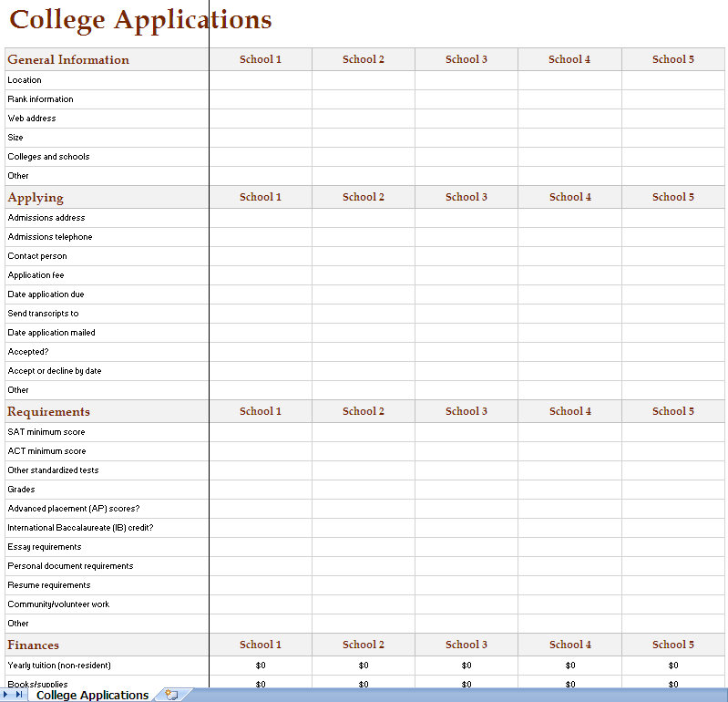The image size is (728, 702).
Task: Select the Community/volunteer work row label
Action: click(x=58, y=604)
